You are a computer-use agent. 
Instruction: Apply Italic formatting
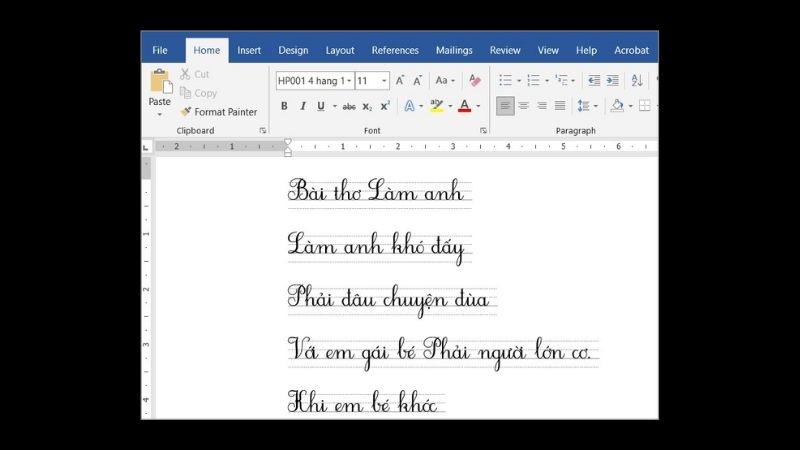pyautogui.click(x=302, y=106)
